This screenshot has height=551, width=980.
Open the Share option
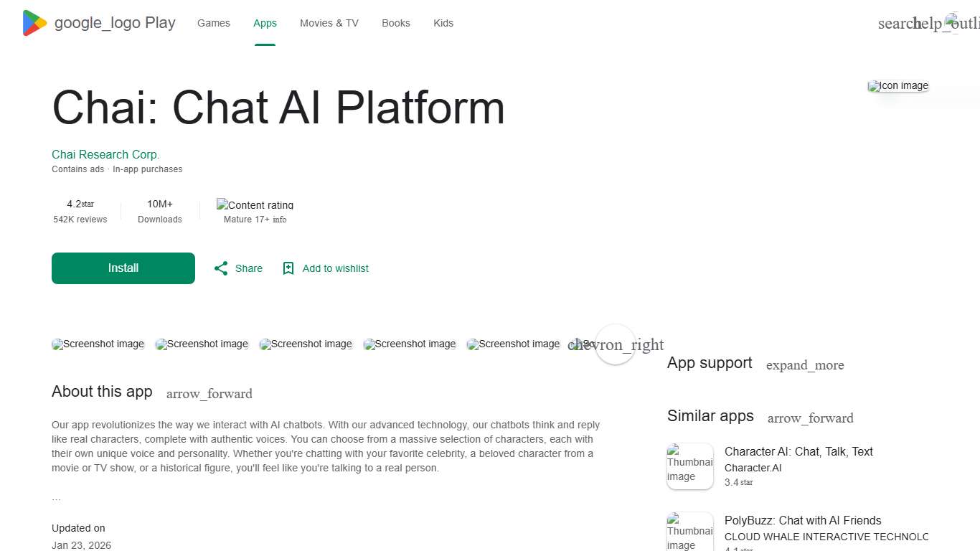coord(237,268)
